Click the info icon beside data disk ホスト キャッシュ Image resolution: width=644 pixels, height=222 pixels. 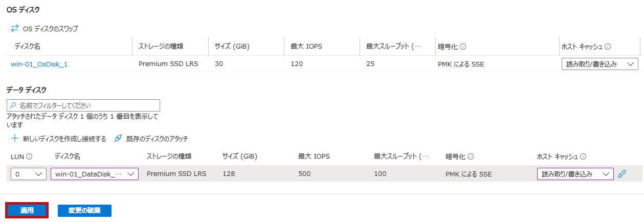pos(583,157)
